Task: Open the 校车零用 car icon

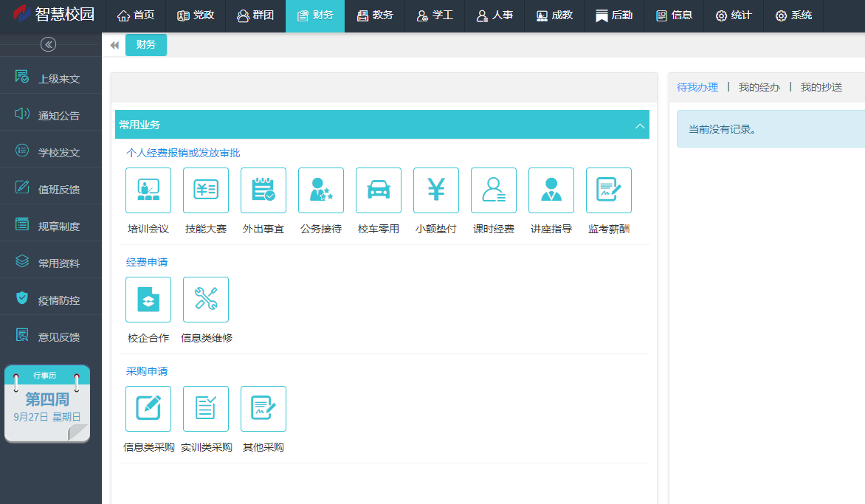Action: click(379, 190)
